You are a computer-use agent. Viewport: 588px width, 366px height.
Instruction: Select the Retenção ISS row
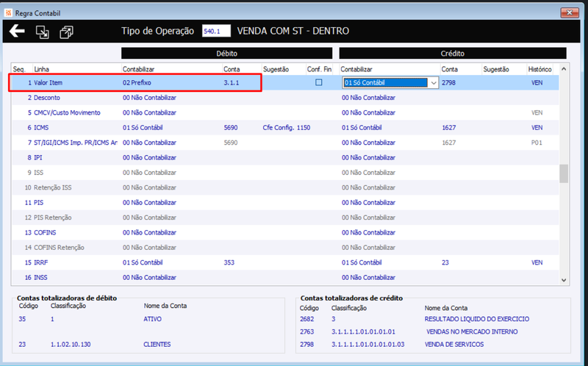(284, 187)
